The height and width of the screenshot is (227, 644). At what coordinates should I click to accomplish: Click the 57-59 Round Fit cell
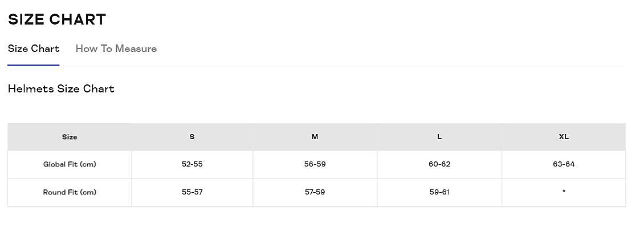tap(315, 192)
